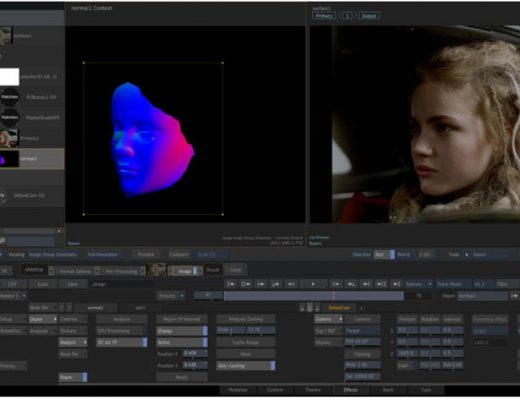The width and height of the screenshot is (520, 400).
Task: Click the first small icon left of DefaultCam tab
Action: (x=302, y=308)
